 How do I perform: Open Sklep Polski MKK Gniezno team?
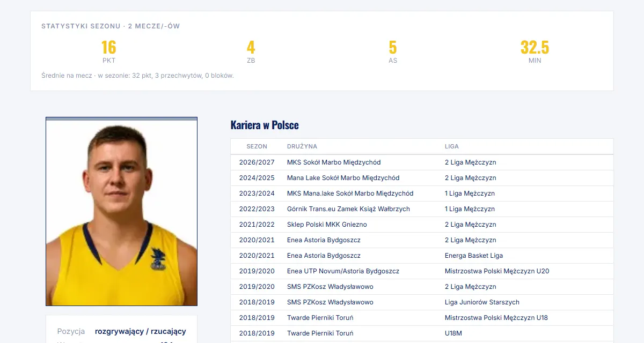[327, 225]
